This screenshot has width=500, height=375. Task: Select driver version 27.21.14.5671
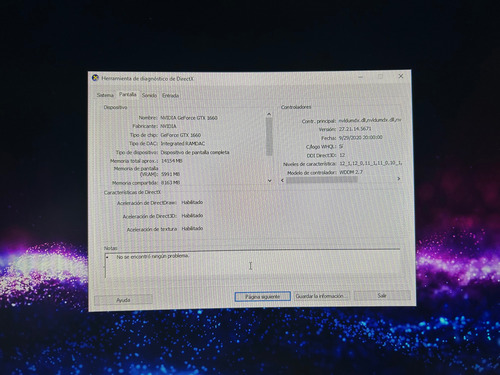pyautogui.click(x=355, y=129)
